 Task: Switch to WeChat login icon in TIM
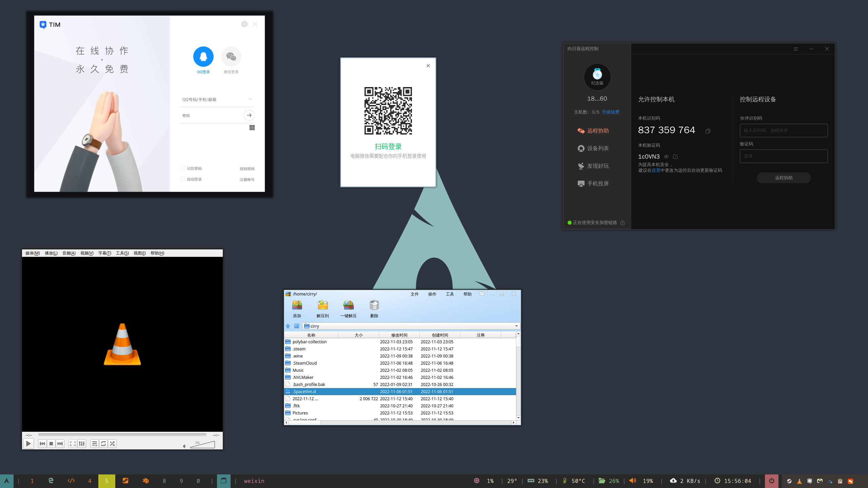[x=231, y=57]
